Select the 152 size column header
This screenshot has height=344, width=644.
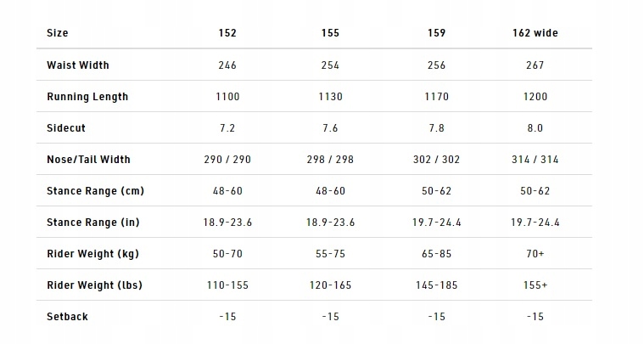coord(227,33)
